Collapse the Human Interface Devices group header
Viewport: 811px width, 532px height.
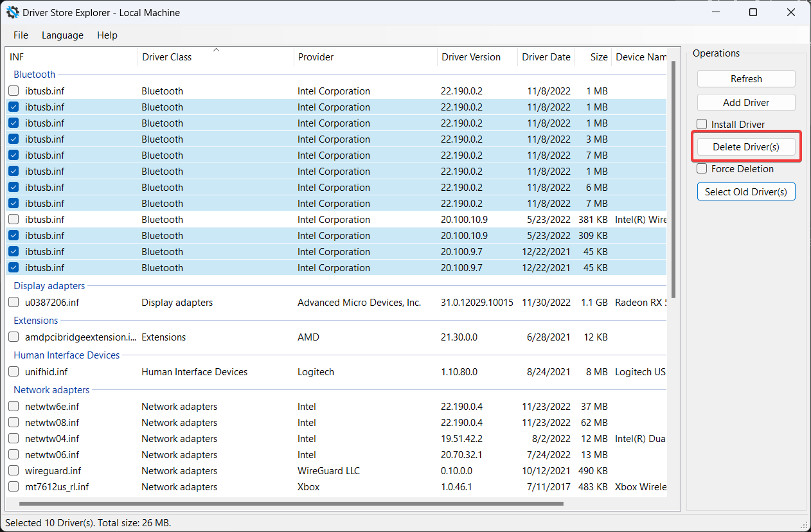tap(67, 355)
